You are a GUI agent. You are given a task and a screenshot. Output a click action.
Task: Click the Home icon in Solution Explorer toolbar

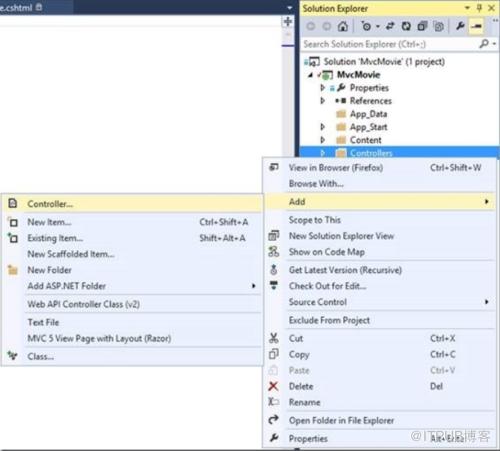tap(343, 26)
